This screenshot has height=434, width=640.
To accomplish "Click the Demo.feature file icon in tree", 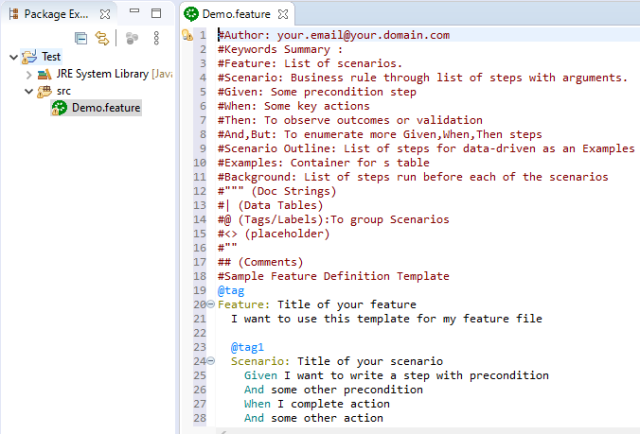I will tap(59, 108).
